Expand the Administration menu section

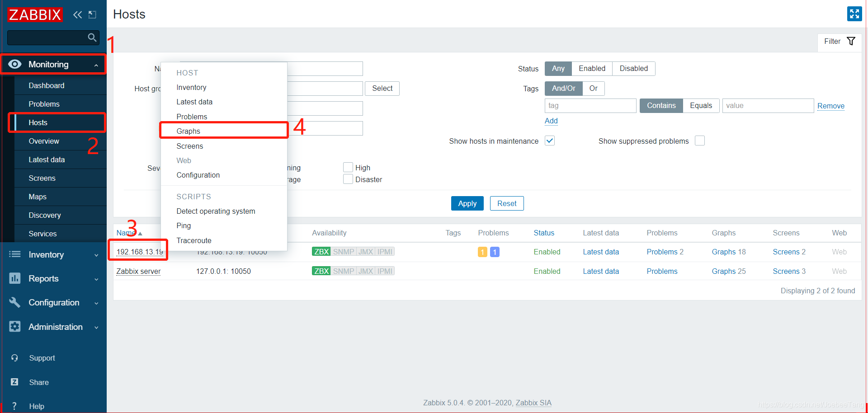click(96, 328)
